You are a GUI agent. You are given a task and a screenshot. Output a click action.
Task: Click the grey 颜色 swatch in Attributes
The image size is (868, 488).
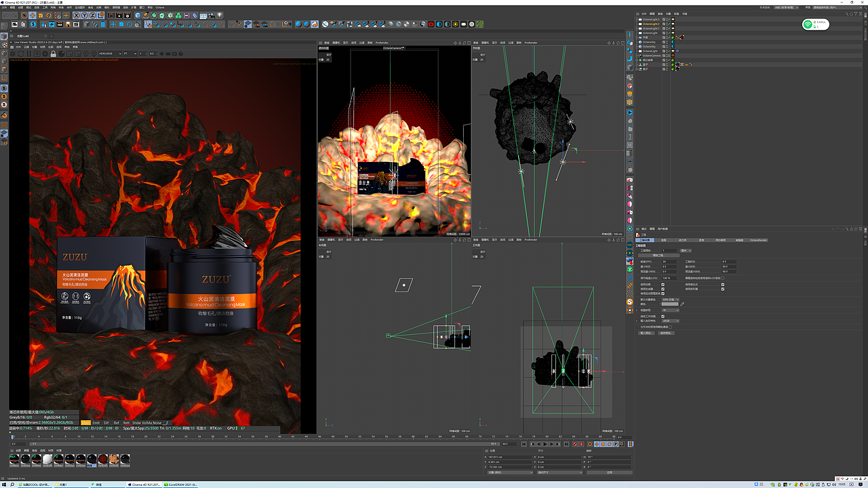(x=671, y=304)
